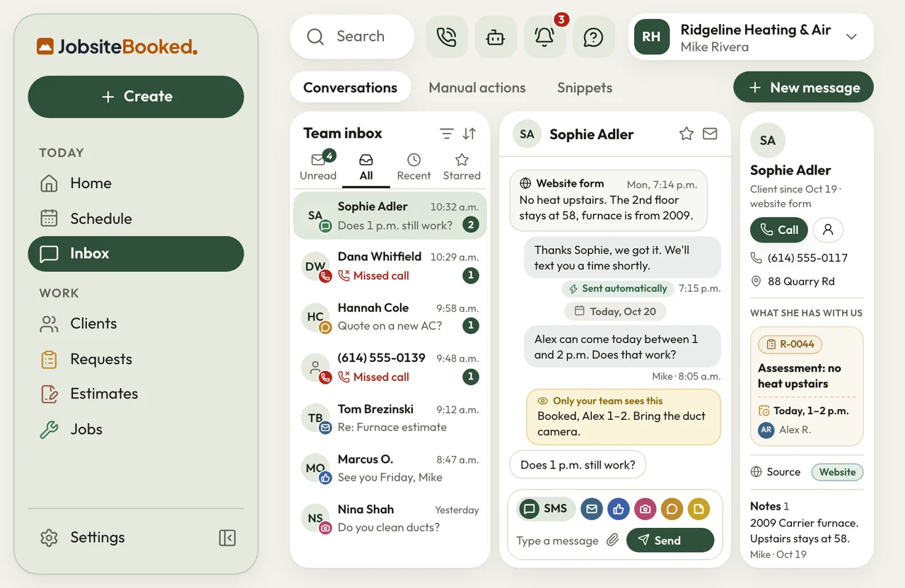This screenshot has height=588, width=905.
Task: Click the internal note Booked, Alex 1–2
Action: coord(624,417)
